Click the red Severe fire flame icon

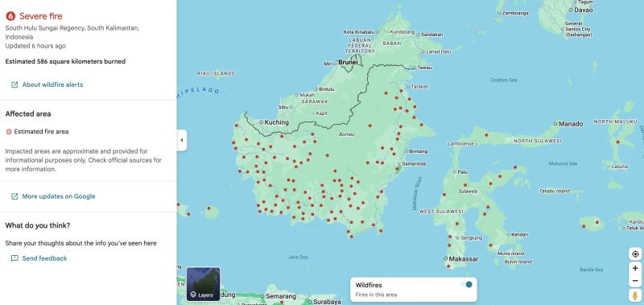pyautogui.click(x=10, y=16)
